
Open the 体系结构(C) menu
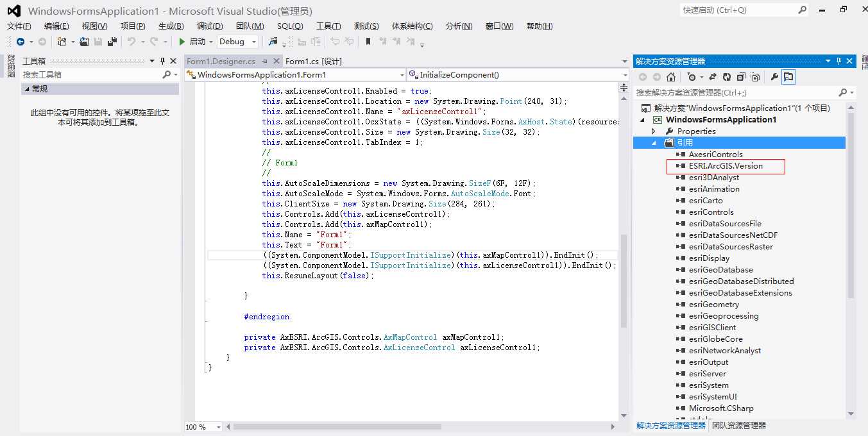[413, 26]
